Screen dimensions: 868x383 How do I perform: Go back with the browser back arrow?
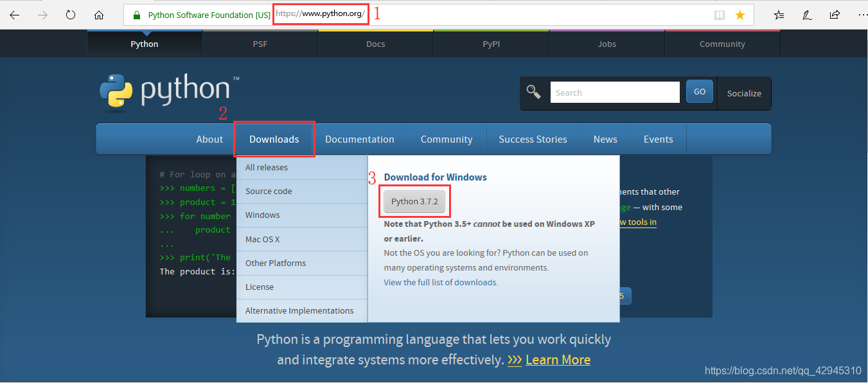14,15
